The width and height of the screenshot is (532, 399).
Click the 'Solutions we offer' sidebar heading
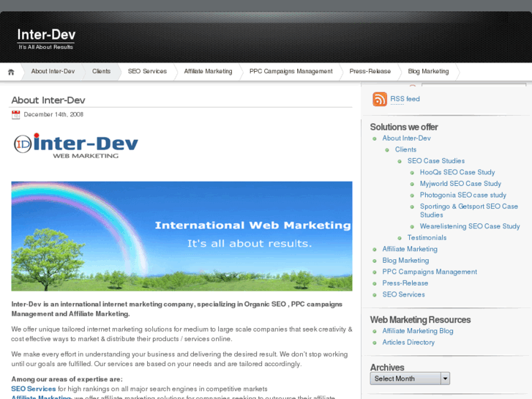click(404, 127)
